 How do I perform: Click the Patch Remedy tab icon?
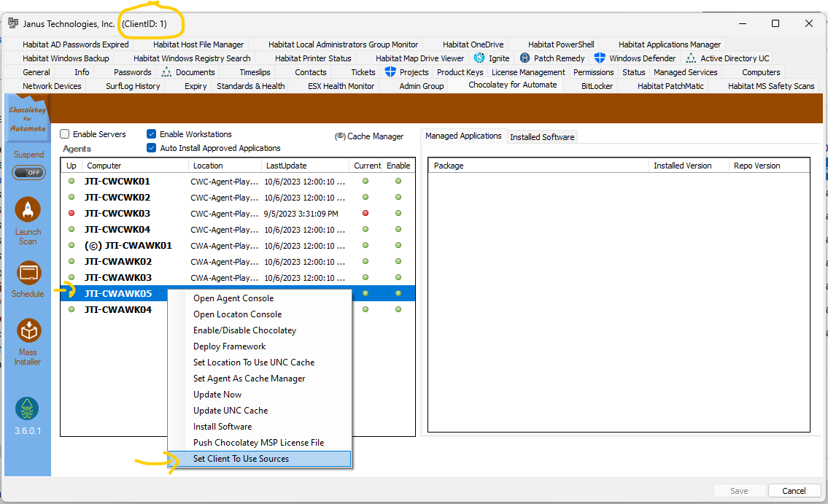525,58
